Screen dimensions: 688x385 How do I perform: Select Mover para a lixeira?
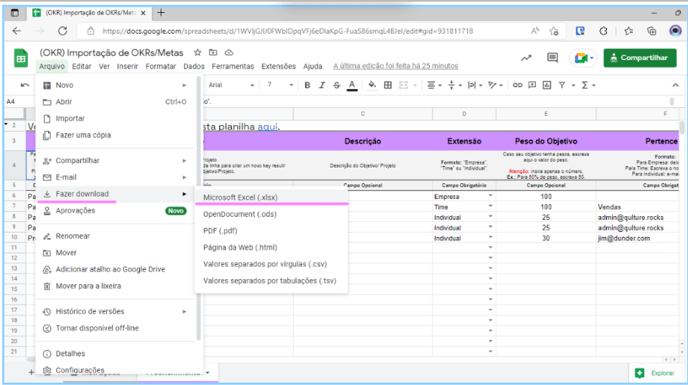click(x=115, y=286)
